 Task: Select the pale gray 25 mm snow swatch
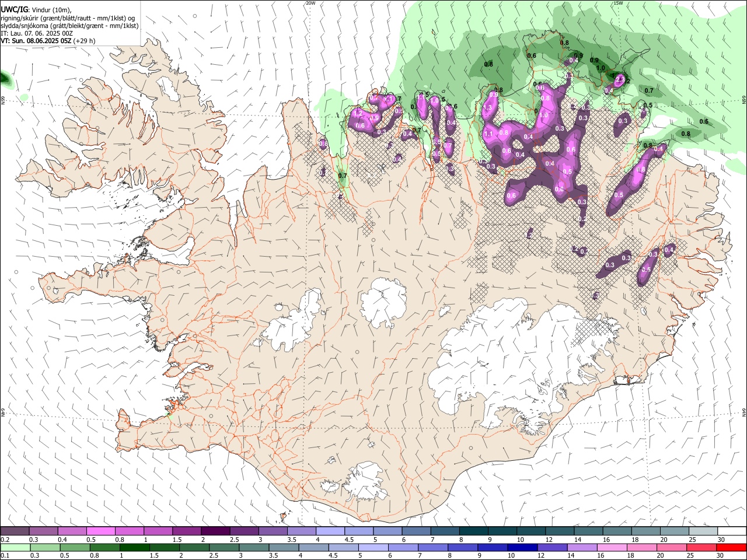(x=703, y=531)
